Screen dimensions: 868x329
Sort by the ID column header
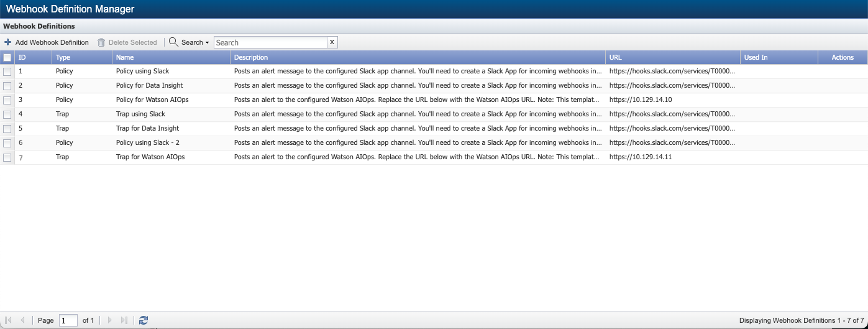(x=34, y=57)
